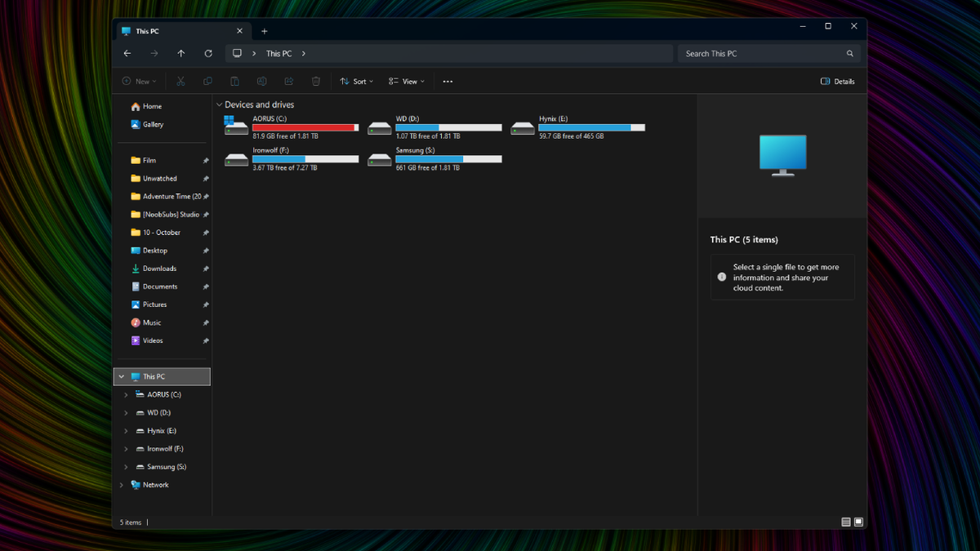Image resolution: width=980 pixels, height=551 pixels.
Task: Click the Ironwolf (F:) storage usage bar
Action: [305, 159]
